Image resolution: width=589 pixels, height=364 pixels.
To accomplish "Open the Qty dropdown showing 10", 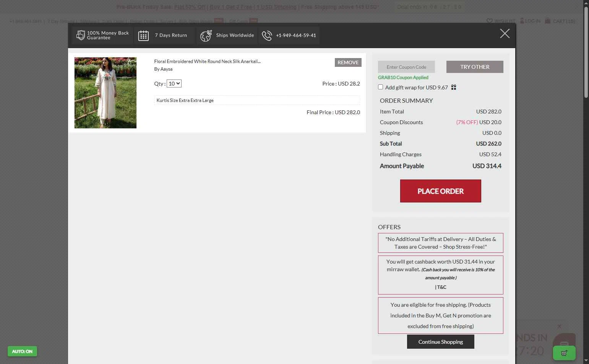I will coord(174,84).
